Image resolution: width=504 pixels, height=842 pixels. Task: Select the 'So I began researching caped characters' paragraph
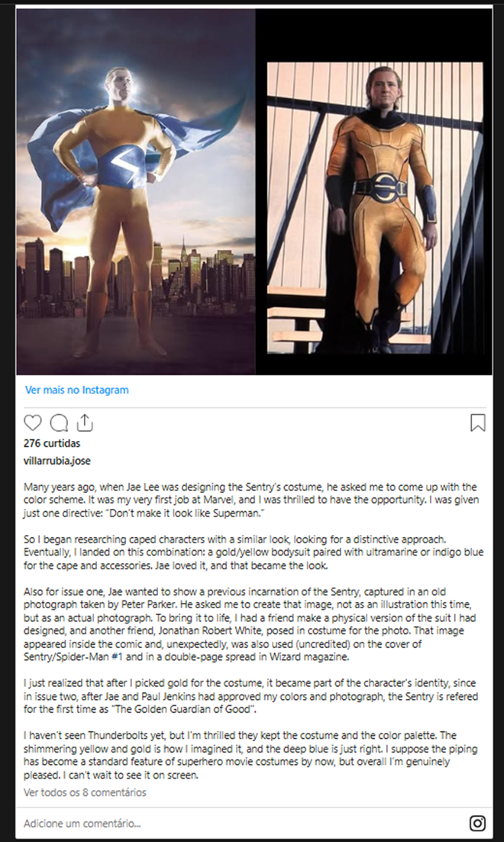point(254,552)
